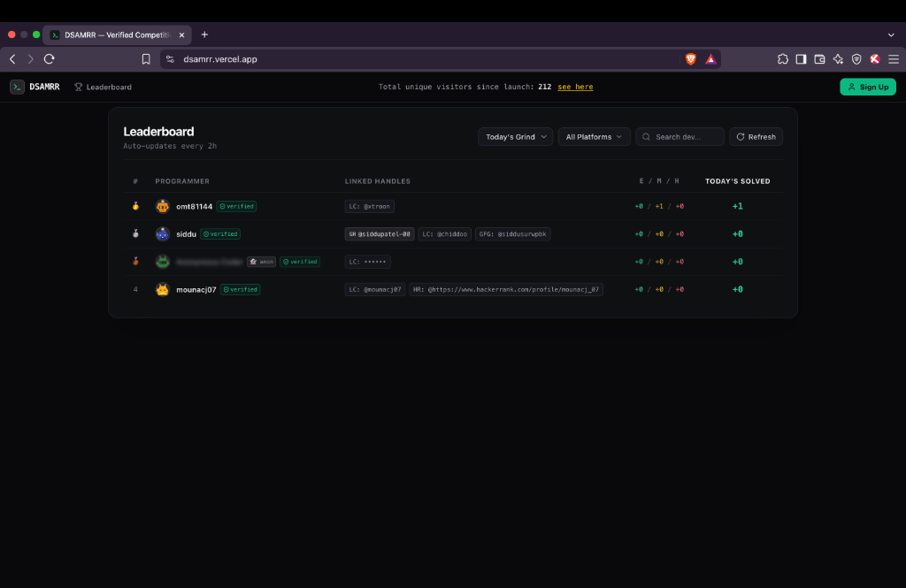Click the bookmark icon in toolbar
The width and height of the screenshot is (906, 588).
click(x=146, y=59)
